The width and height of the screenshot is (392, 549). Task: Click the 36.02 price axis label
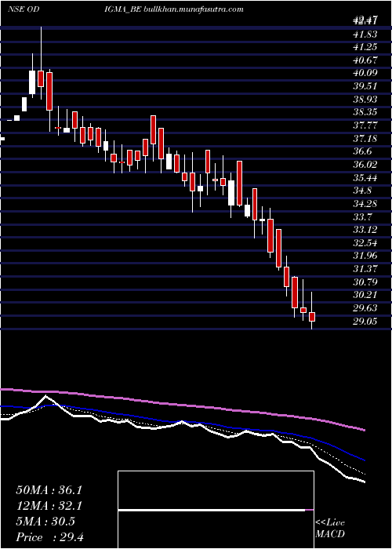coord(365,165)
